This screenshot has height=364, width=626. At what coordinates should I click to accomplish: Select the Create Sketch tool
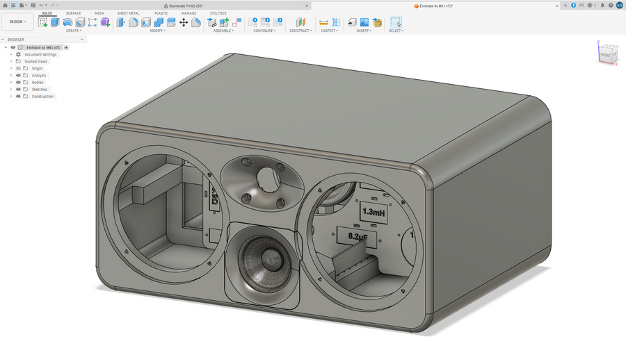[x=42, y=22]
